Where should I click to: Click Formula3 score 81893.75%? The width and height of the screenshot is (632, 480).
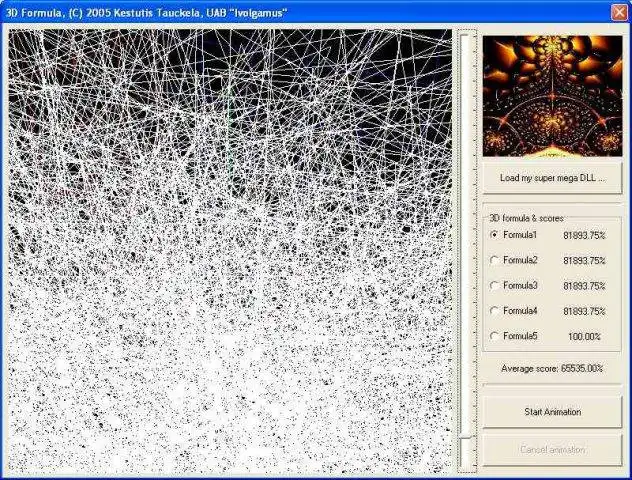pos(584,286)
